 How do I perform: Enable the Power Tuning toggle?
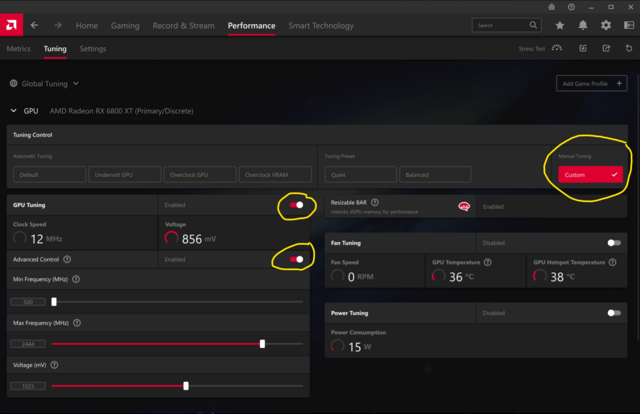click(614, 313)
